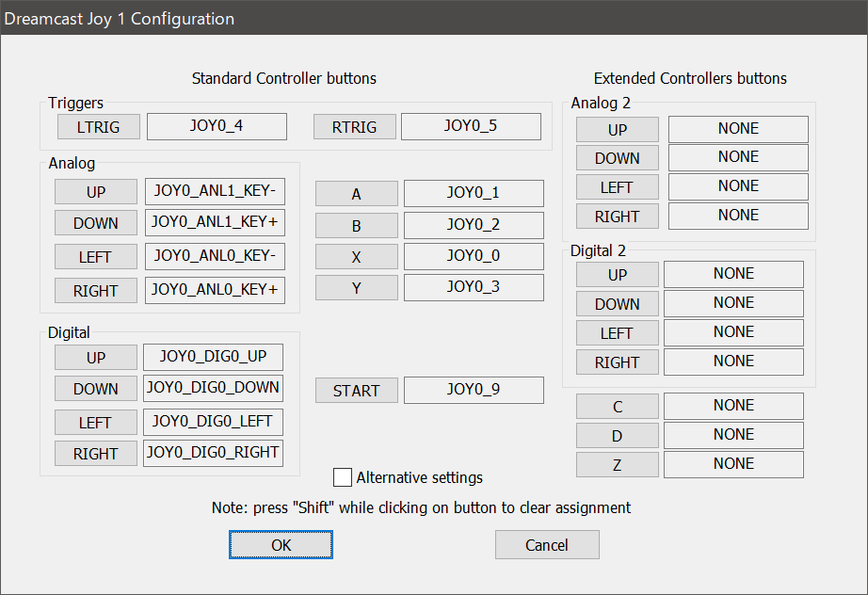
Task: Click the Digital DOWN button
Action: coord(96,388)
